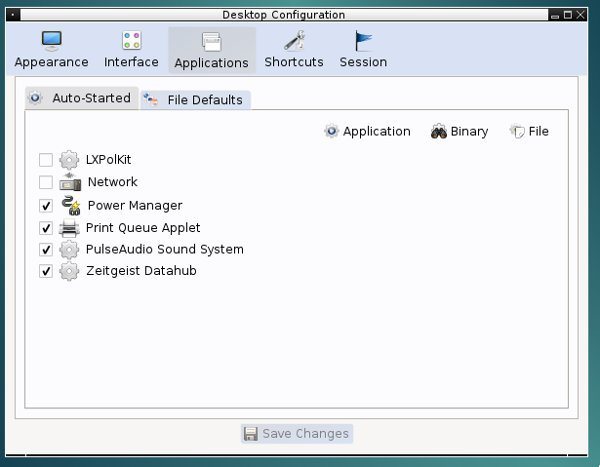The image size is (600, 467).
Task: Click the Print Queue Applet printer icon
Action: 69,228
